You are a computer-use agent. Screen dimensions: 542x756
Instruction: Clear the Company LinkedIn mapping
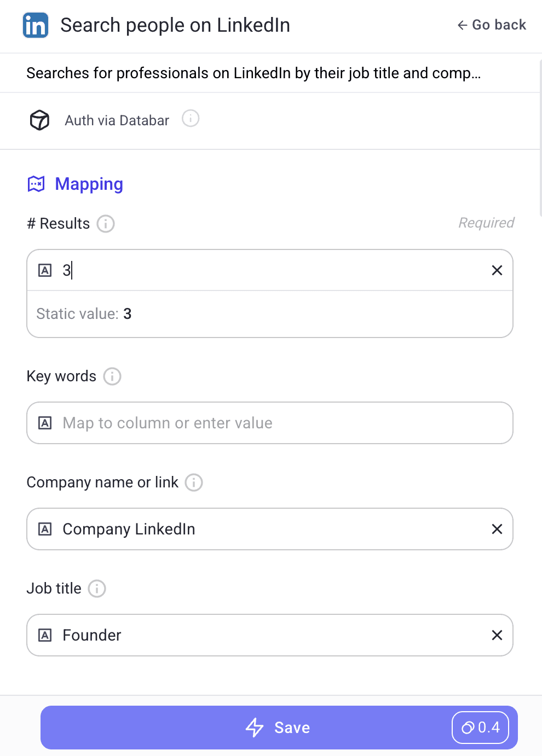[497, 529]
